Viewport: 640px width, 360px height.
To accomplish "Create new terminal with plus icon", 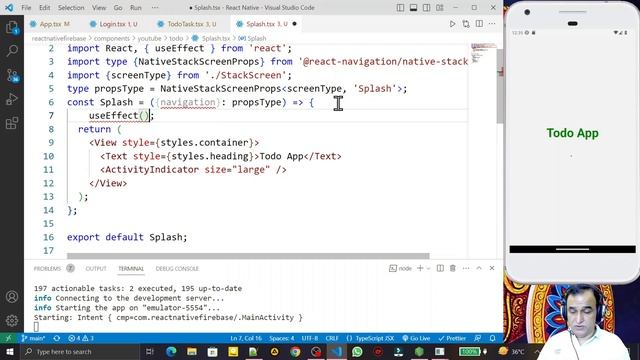I will coord(420,268).
